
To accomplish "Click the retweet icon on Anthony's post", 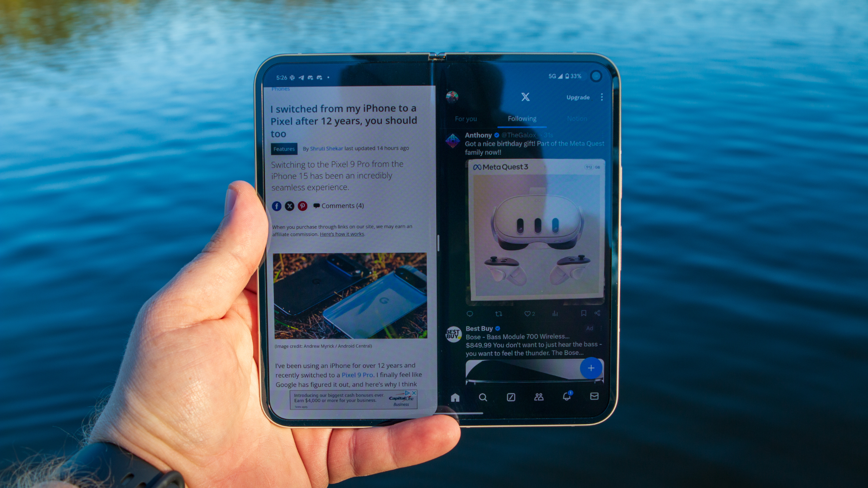I will [497, 314].
